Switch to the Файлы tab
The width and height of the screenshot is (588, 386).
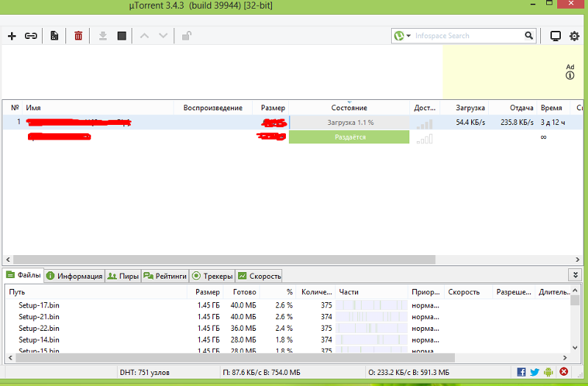24,275
